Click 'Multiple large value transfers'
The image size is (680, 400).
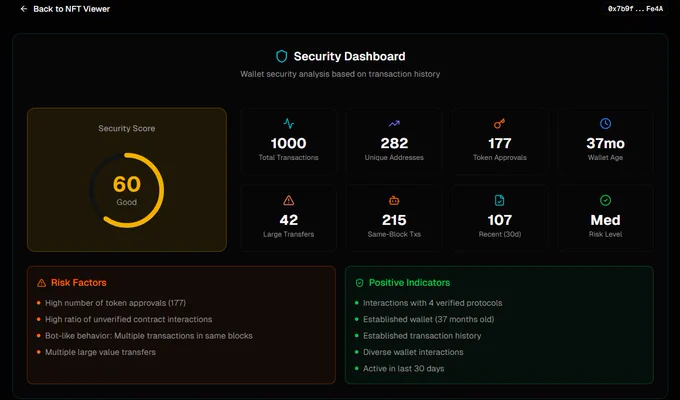pos(101,352)
